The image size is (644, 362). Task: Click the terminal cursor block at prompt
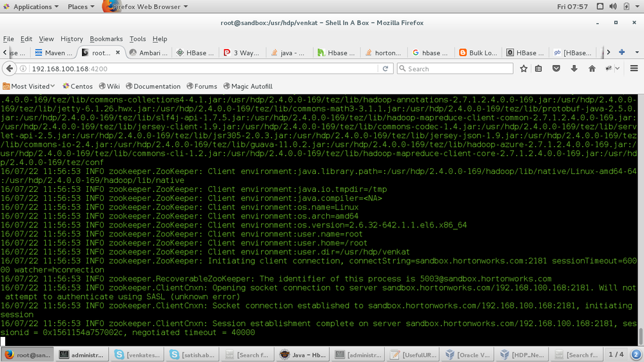coord(3,341)
